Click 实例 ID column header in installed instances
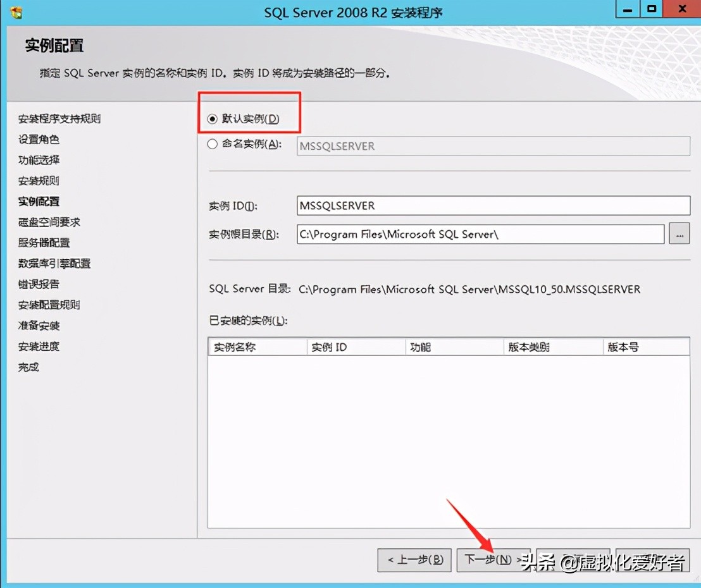Viewport: 701px width, 588px height. [x=356, y=347]
